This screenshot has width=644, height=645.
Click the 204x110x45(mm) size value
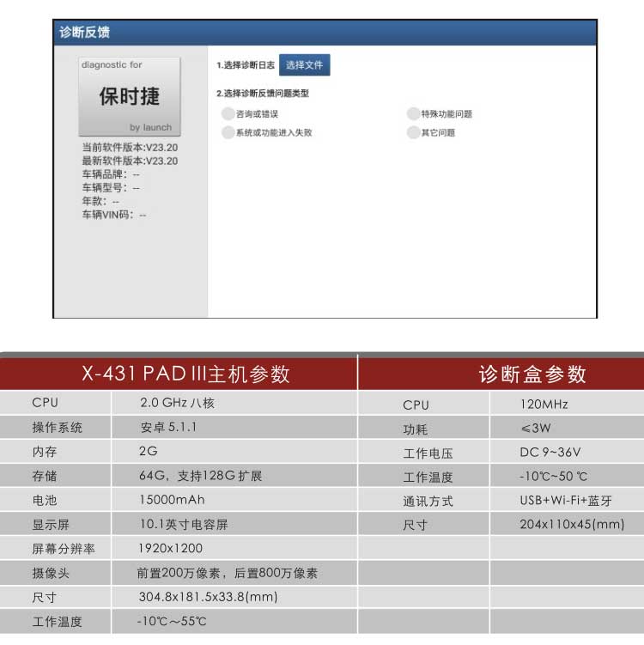tap(572, 524)
